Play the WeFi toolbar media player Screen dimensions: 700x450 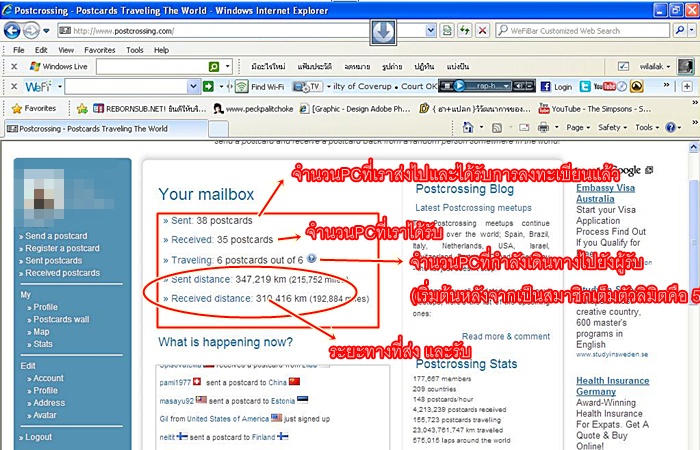point(458,86)
